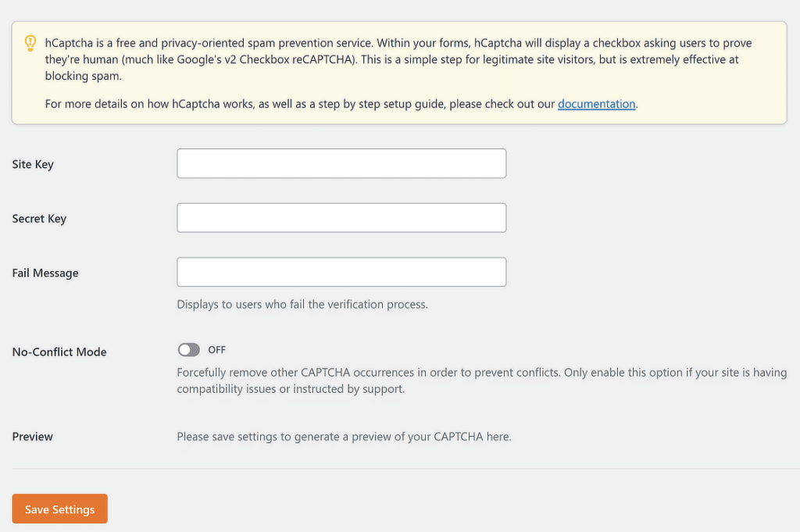Click the fail verification helper text
Viewport: 800px width, 532px height.
302,304
